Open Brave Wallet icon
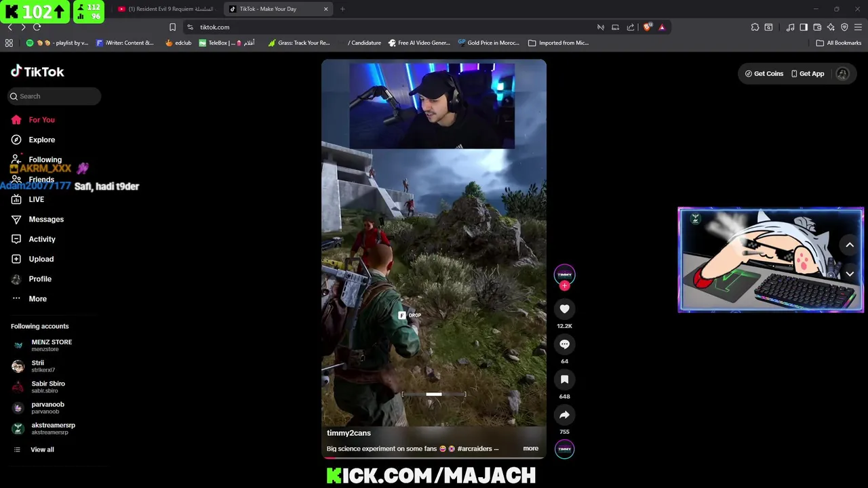868x488 pixels. tap(817, 27)
